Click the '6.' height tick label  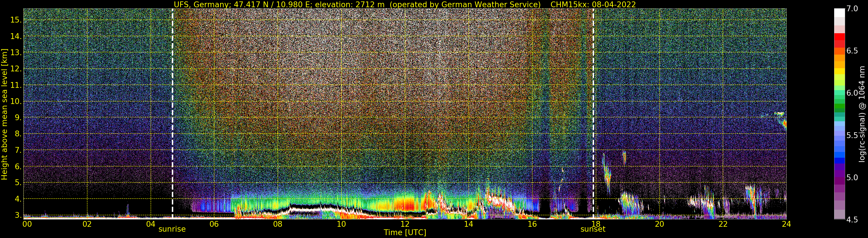[18, 166]
